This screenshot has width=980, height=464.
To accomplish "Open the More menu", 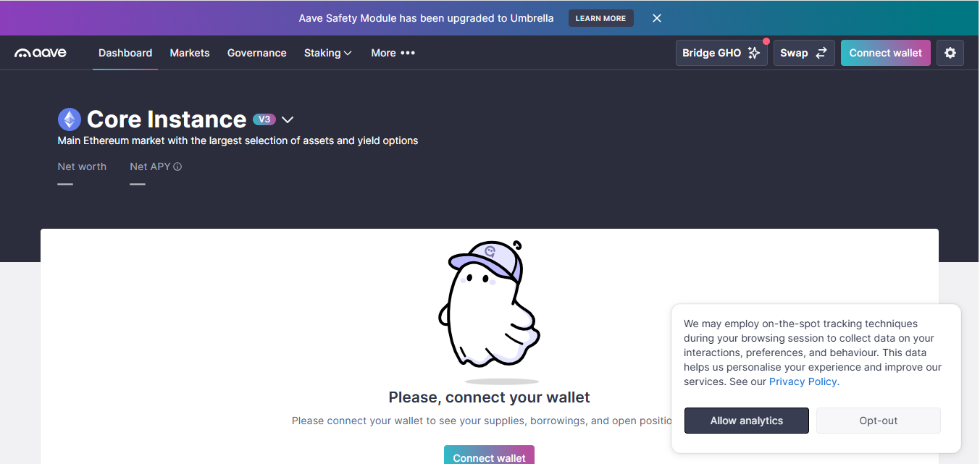I will [393, 53].
